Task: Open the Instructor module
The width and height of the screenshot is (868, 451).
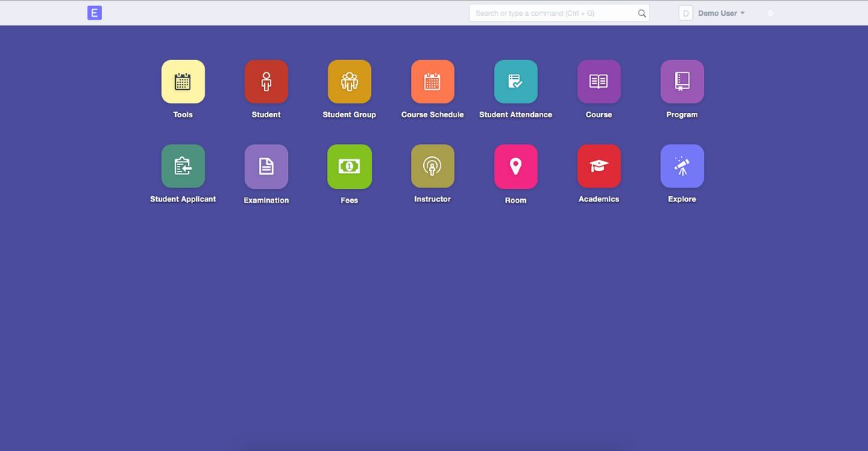Action: pos(433,165)
